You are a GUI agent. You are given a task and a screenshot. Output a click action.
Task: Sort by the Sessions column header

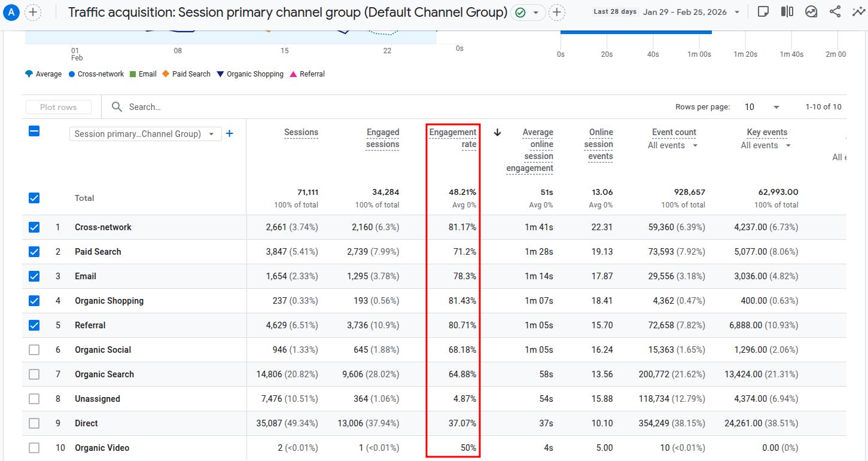click(x=301, y=132)
